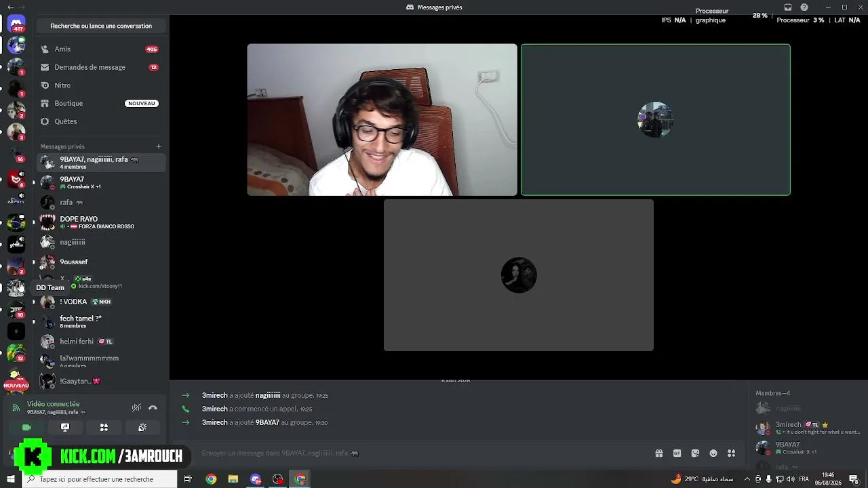Viewport: 868px width, 488px height.
Task: Open the red shield logo server
Action: click(x=16, y=179)
